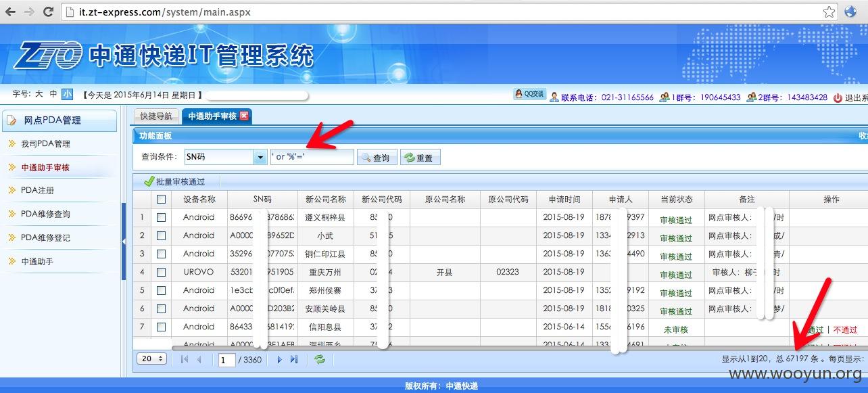
Task: Check the row 7 checkbox (信阳息县)
Action: pyautogui.click(x=161, y=327)
